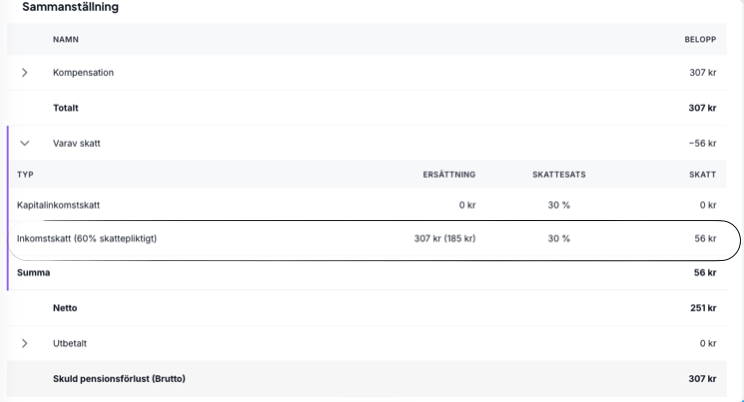Click the BELOPP column header
The height and width of the screenshot is (402, 744).
700,39
